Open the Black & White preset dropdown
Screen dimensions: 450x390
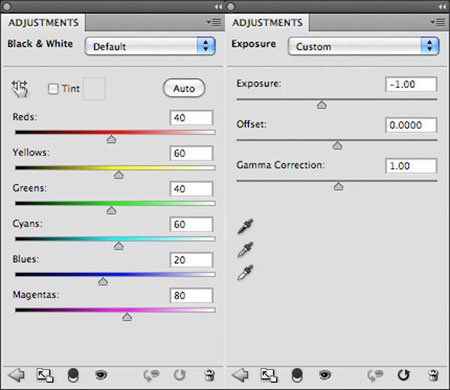pyautogui.click(x=150, y=46)
